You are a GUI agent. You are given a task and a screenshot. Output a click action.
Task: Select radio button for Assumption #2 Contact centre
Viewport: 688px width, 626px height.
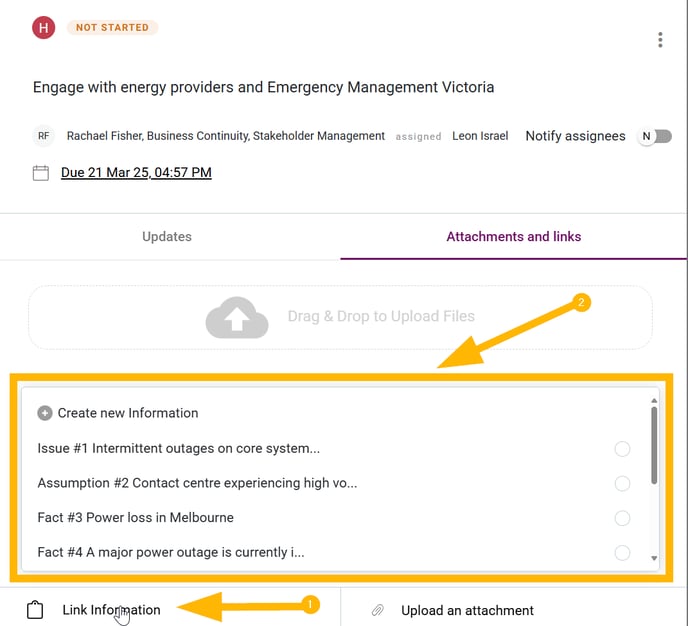[622, 483]
